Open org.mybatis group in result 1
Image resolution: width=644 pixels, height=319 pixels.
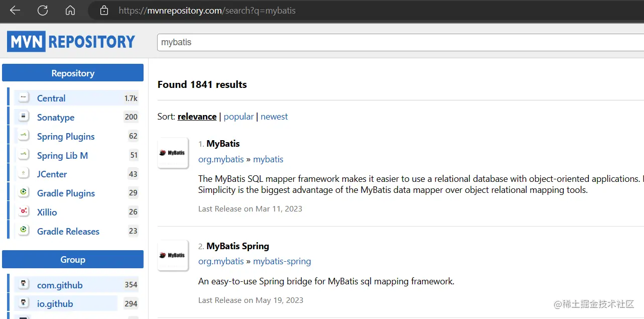point(221,159)
